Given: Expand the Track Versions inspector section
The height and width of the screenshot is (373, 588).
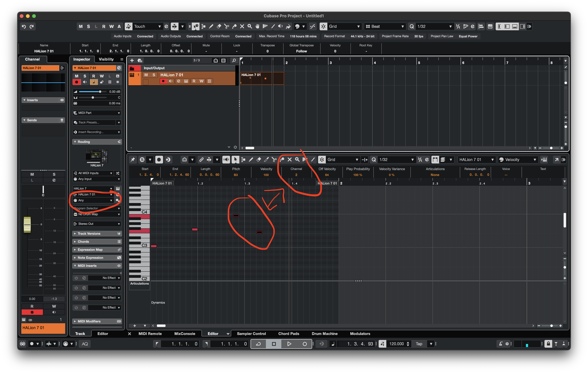Looking at the screenshot, I should [89, 233].
